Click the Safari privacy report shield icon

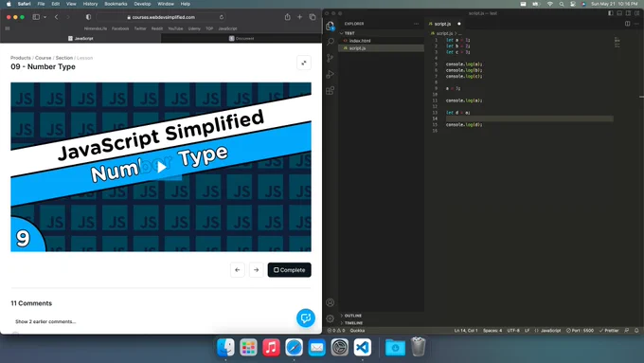[x=88, y=17]
